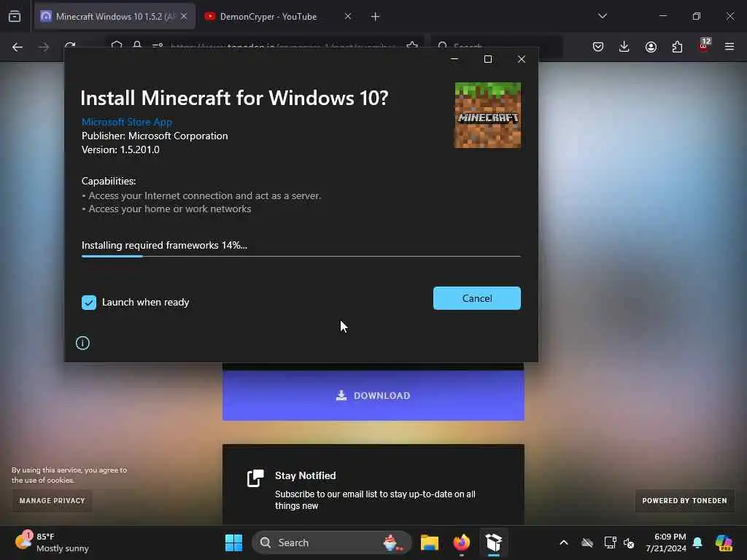Screen dimensions: 747x560
Task: Open File Explorer from taskbar
Action: pyautogui.click(x=429, y=542)
